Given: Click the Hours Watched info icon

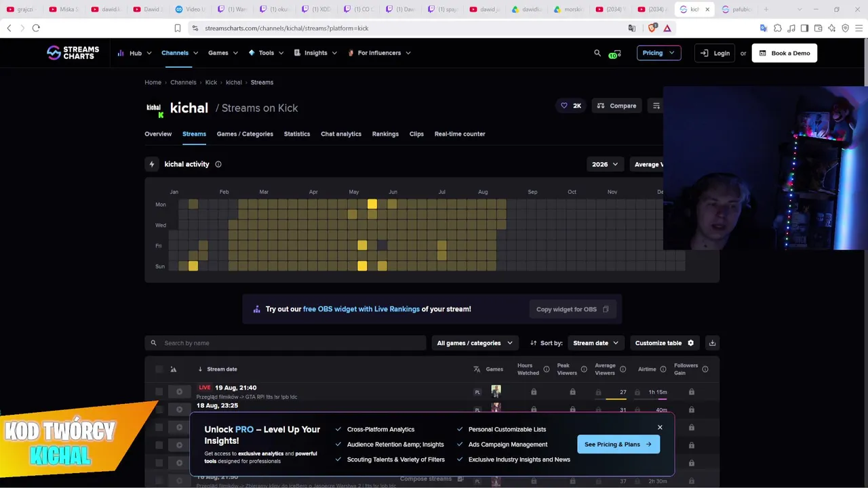Looking at the screenshot, I should (547, 369).
